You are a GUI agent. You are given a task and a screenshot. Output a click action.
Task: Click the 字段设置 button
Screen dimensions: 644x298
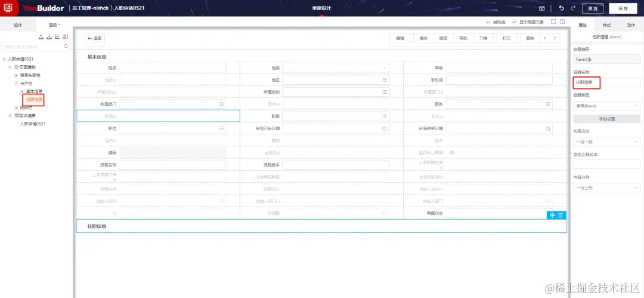coord(606,119)
